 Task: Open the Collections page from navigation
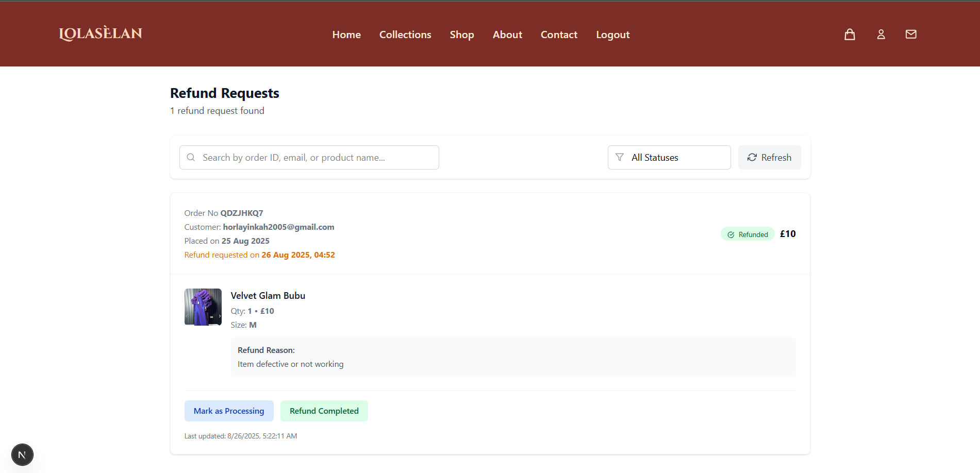pyautogui.click(x=405, y=35)
